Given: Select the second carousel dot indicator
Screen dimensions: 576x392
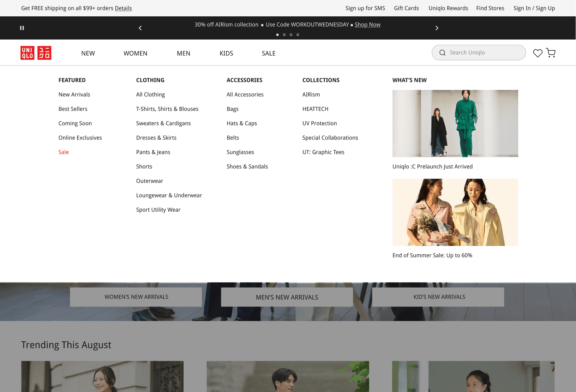Looking at the screenshot, I should (284, 35).
